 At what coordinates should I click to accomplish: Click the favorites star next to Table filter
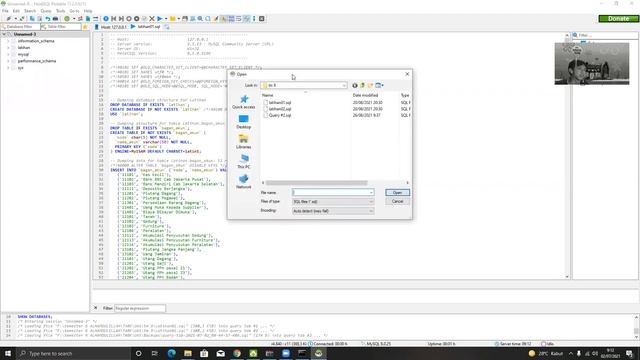tap(85, 27)
